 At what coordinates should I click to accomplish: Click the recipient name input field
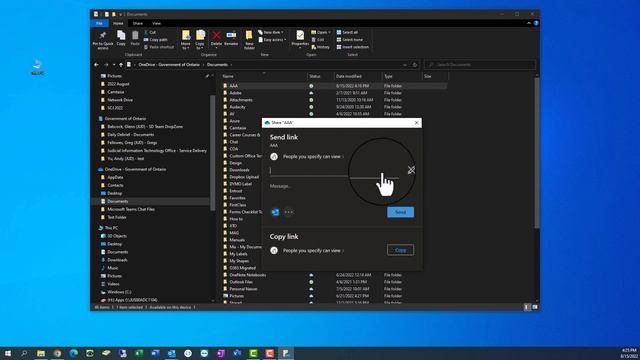pyautogui.click(x=334, y=171)
